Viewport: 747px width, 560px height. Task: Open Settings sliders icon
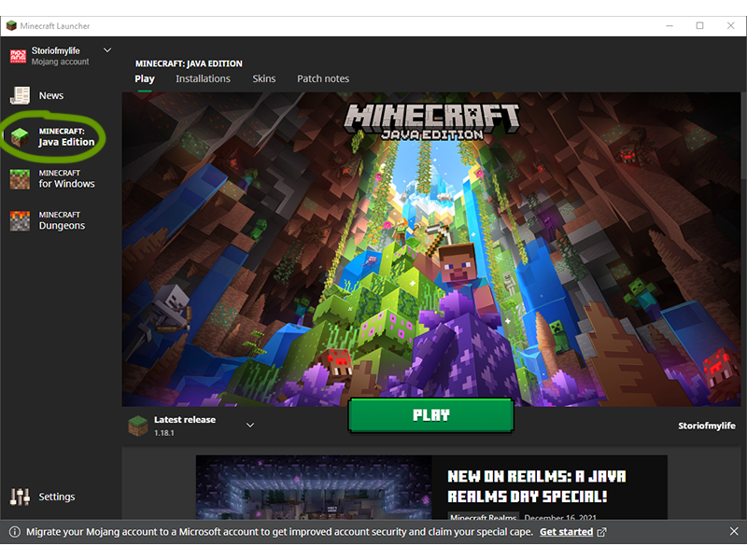[x=20, y=497]
